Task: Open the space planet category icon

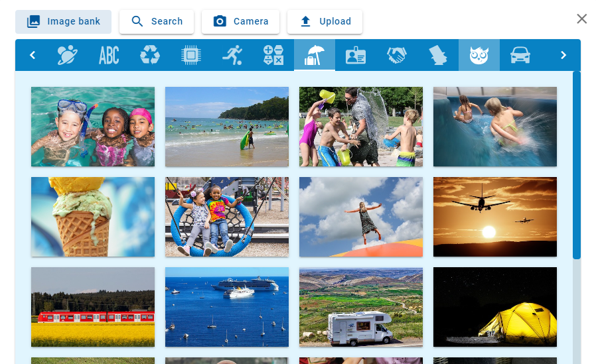Action: point(67,55)
